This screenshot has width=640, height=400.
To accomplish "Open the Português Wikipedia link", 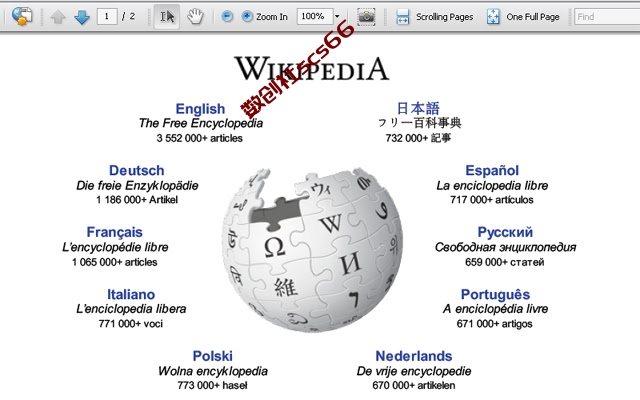I will point(496,294).
